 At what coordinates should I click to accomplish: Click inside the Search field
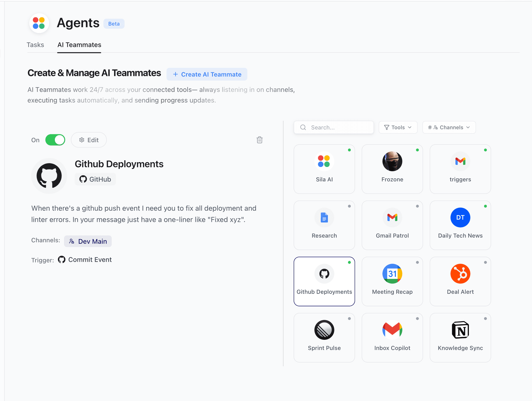[x=334, y=127]
